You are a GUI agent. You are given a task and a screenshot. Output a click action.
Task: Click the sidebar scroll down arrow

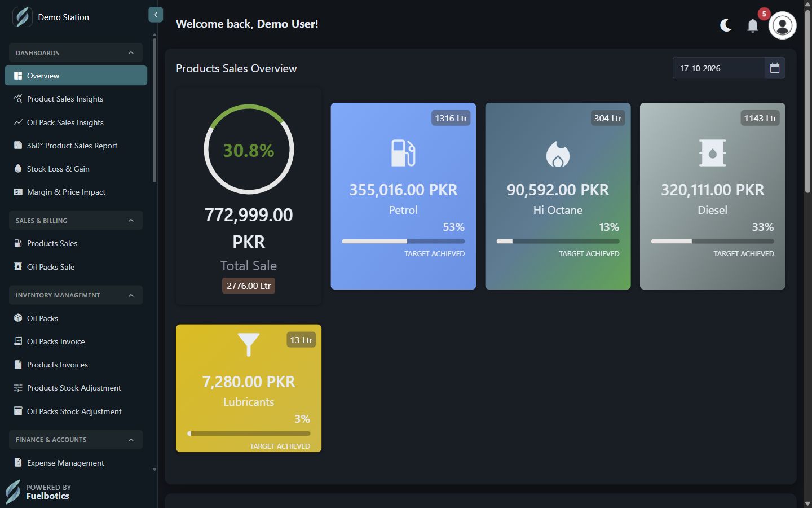pos(155,470)
